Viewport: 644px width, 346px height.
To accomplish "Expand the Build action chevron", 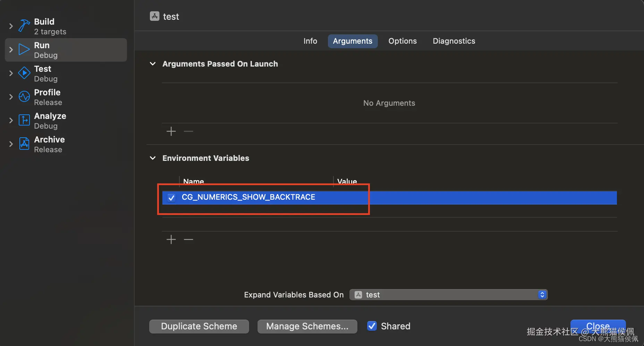I will tap(11, 26).
